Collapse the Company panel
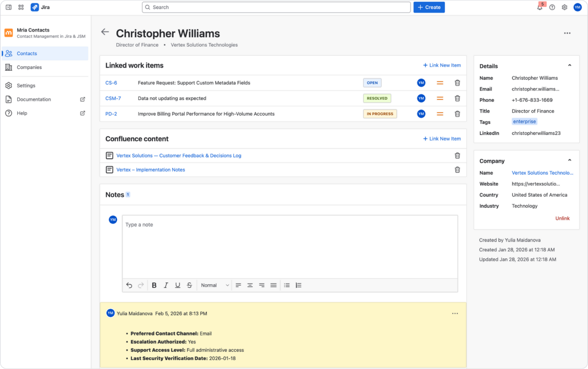The image size is (588, 369). coord(570,160)
